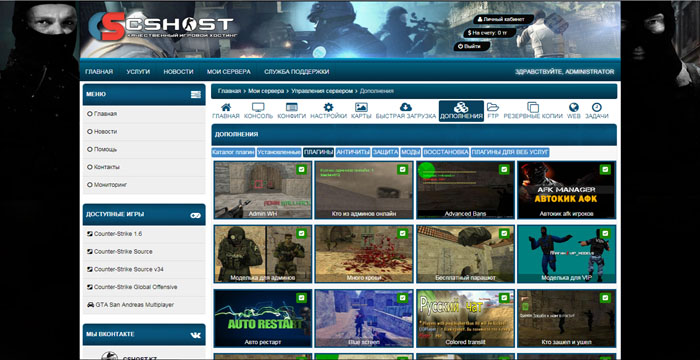700x360 pixels.
Task: Open the Личный кабинет button
Action: [x=503, y=20]
